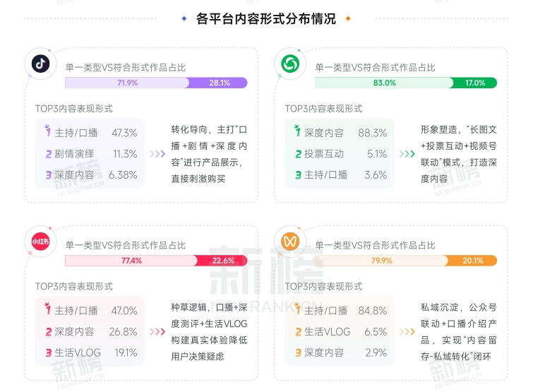533x392 pixels.
Task: Click the red 22.6% bar segment
Action: (222, 261)
